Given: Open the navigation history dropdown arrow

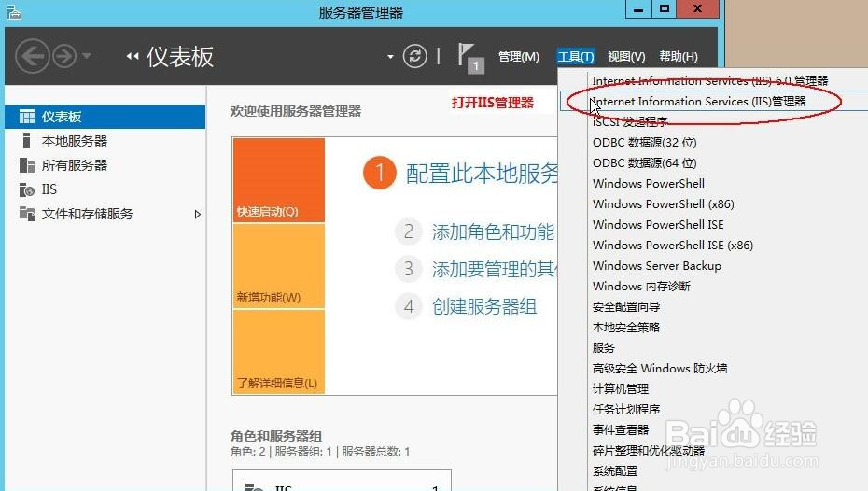Looking at the screenshot, I should pos(86,56).
